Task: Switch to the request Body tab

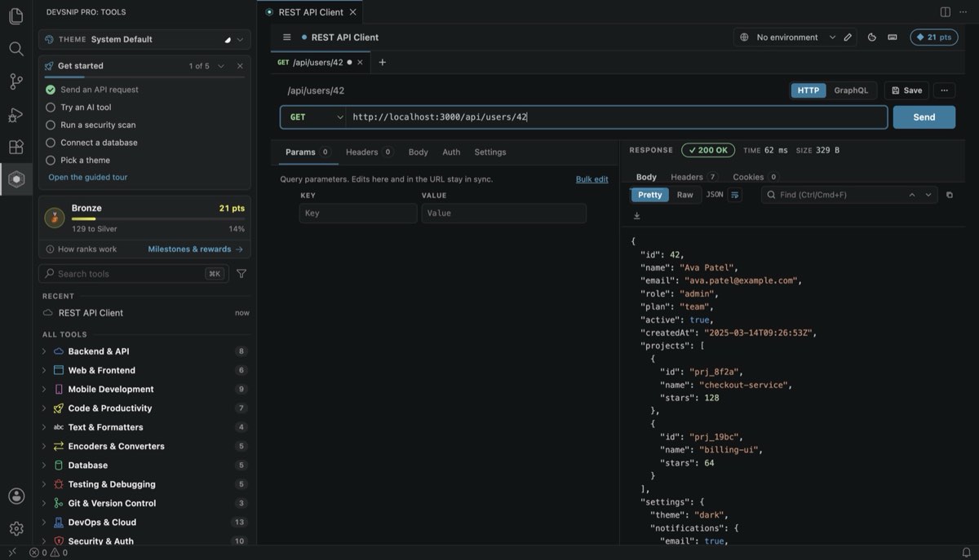Action: pyautogui.click(x=419, y=152)
